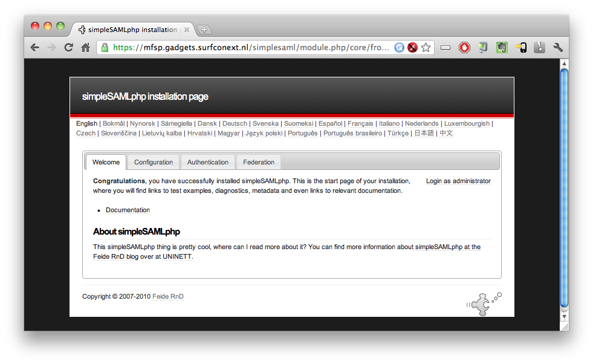This screenshot has width=593, height=364.
Task: Switch the page to Nederlands
Action: point(422,124)
